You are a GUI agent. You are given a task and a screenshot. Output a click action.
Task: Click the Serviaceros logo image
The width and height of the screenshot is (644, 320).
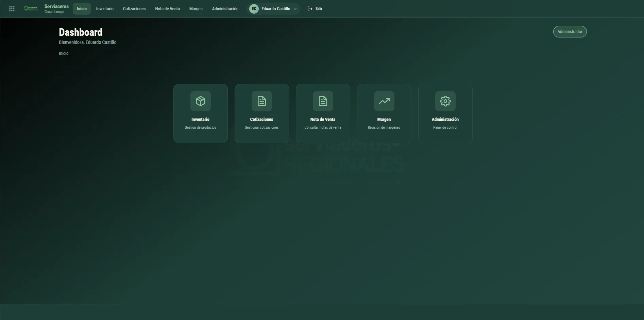(31, 9)
